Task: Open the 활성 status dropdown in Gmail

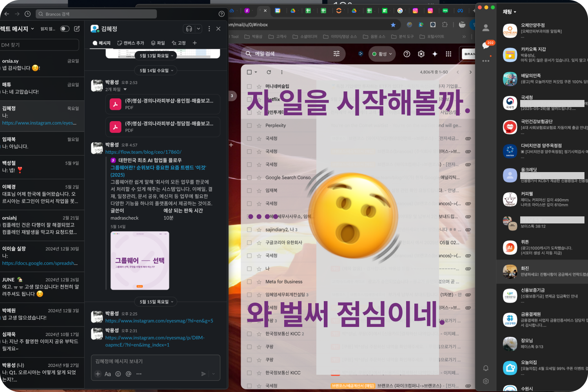Action: (x=382, y=54)
